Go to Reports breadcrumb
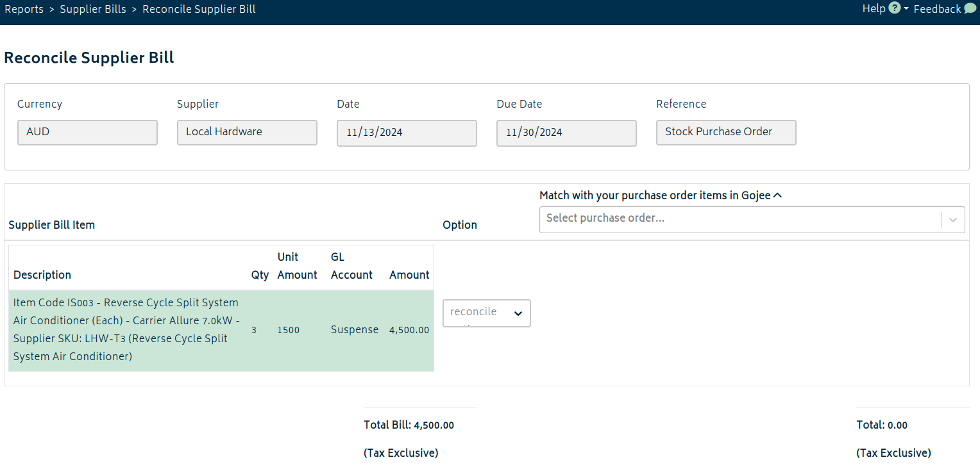This screenshot has width=980, height=469. [x=24, y=9]
